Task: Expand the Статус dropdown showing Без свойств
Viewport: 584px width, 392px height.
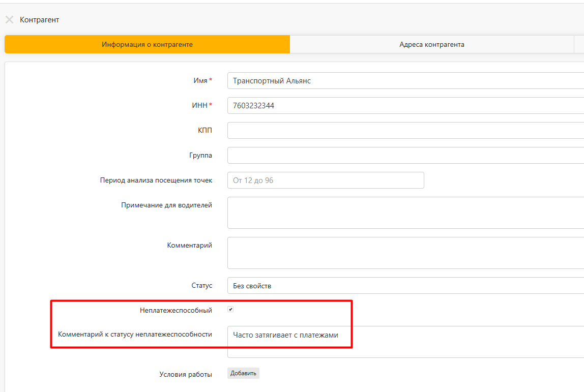Action: [x=404, y=286]
